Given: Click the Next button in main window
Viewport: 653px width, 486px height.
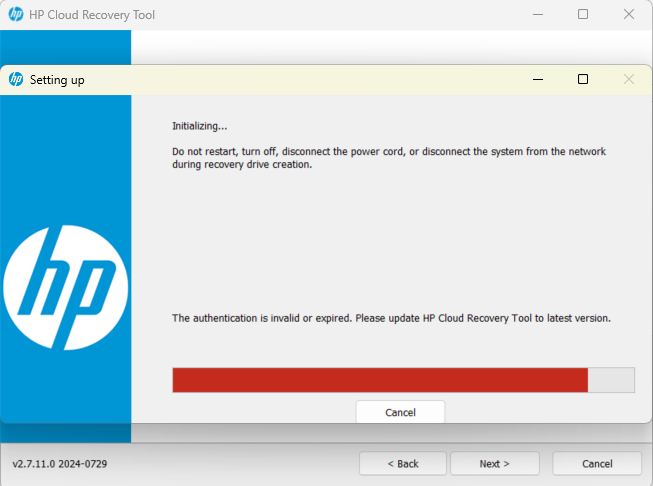Looking at the screenshot, I should click(495, 464).
